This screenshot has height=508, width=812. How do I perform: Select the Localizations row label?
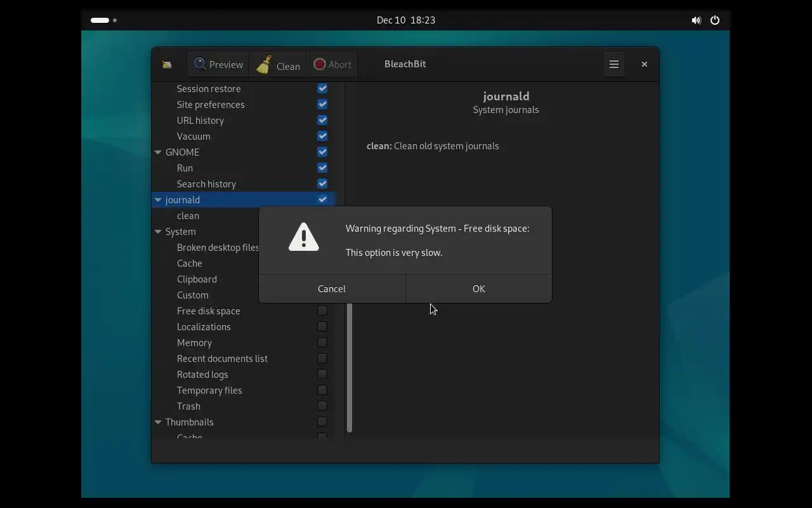click(x=204, y=326)
